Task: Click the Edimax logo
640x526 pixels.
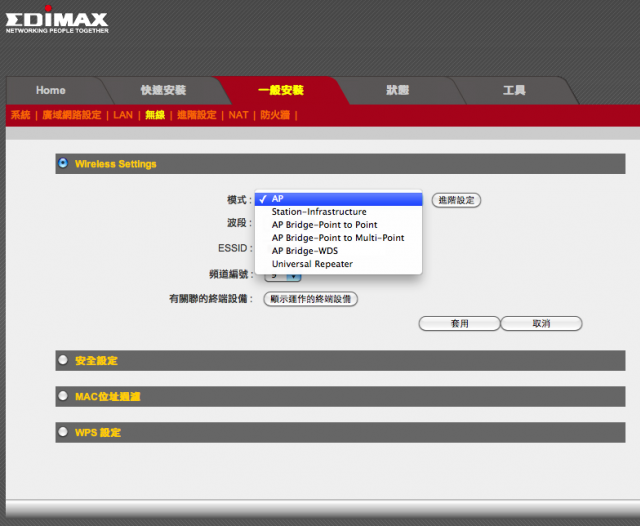Action: pos(57,20)
